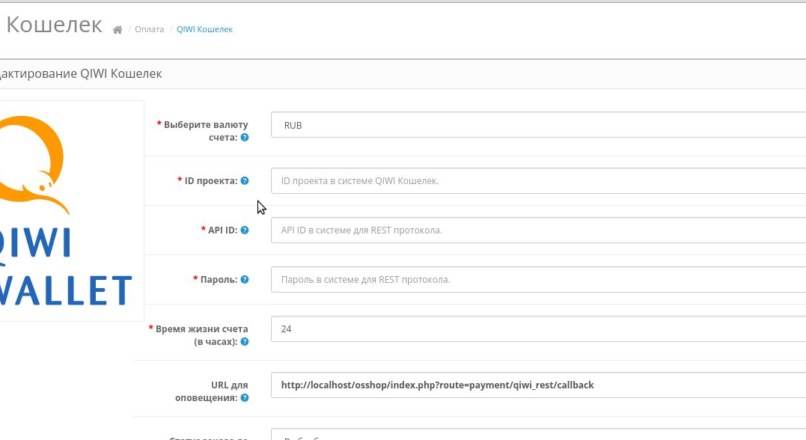Show help for URL для оповещения
The height and width of the screenshot is (440, 806).
tap(245, 397)
